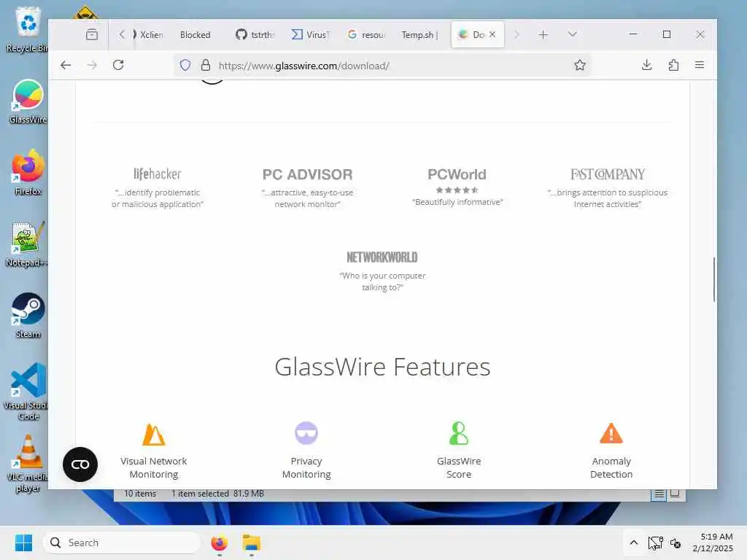Click the Visual Network Monitoring icon
The image size is (747, 560).
(x=154, y=434)
